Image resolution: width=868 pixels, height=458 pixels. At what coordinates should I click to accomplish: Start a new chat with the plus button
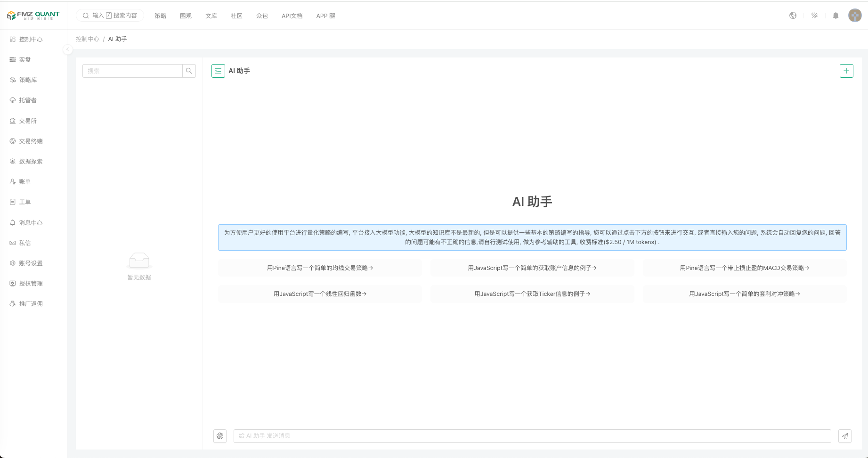(846, 71)
